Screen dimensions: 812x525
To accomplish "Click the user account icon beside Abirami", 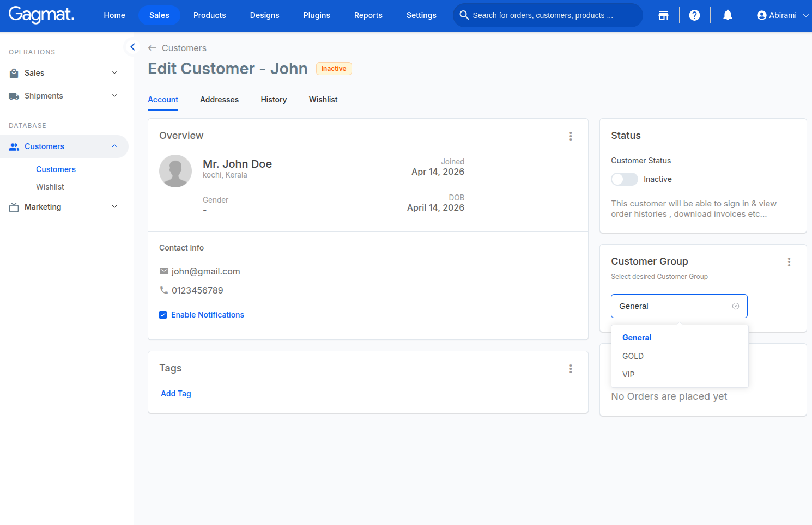I will click(762, 15).
